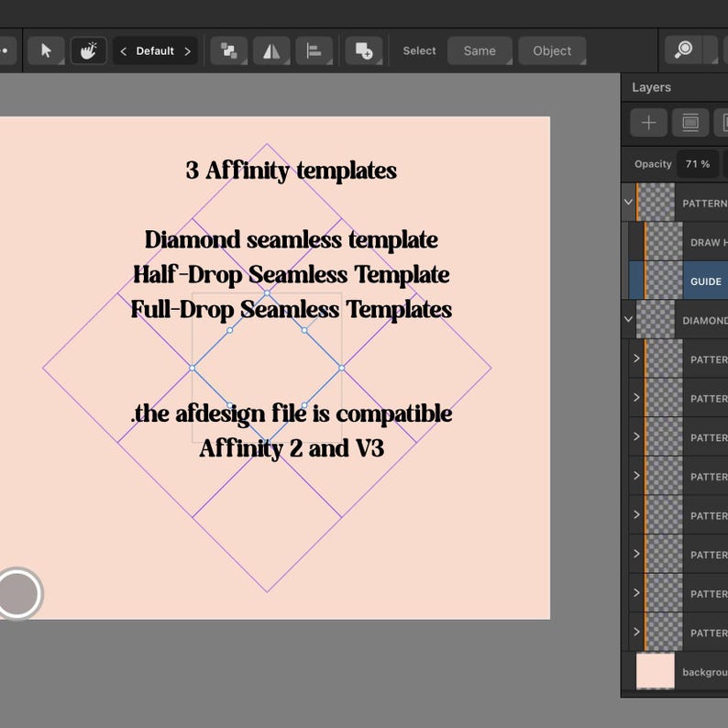Go to next preset after Default
Viewport: 728px width, 728px height.
[188, 51]
